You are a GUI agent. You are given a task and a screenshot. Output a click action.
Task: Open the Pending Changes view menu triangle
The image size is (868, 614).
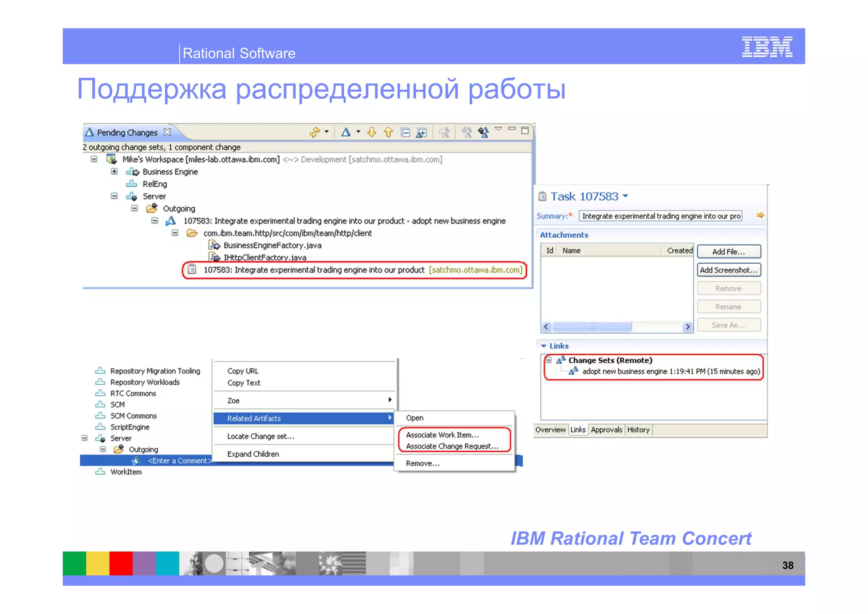pos(498,128)
